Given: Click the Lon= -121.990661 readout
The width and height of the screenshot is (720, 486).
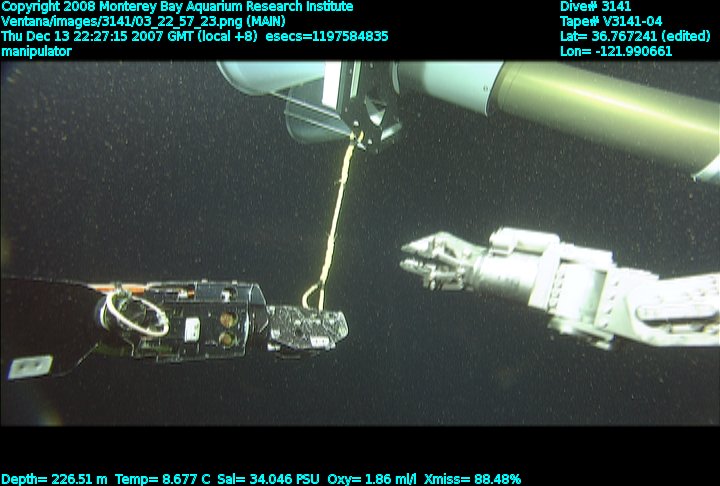Looking at the screenshot, I should pyautogui.click(x=616, y=51).
